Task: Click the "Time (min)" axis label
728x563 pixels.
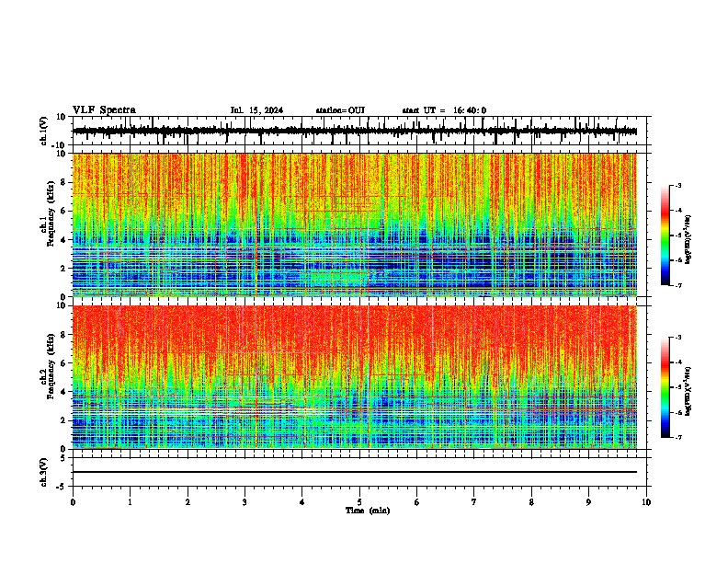Action: 368,511
